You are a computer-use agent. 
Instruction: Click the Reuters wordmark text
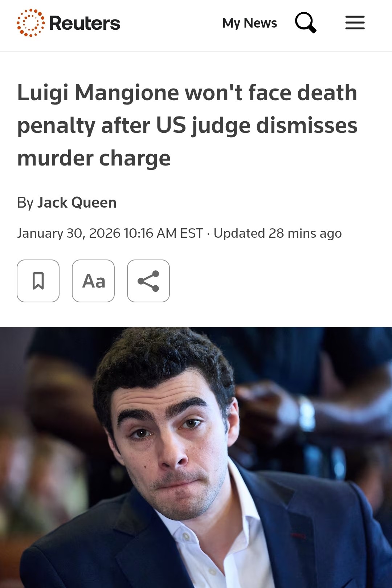(x=85, y=23)
